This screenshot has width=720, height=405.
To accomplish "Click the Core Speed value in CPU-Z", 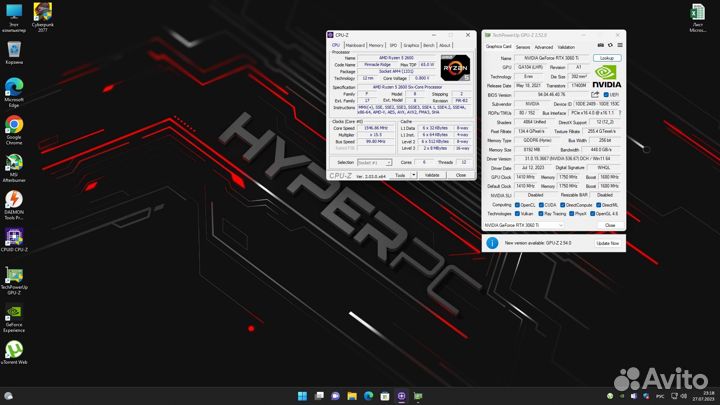I will pos(376,128).
